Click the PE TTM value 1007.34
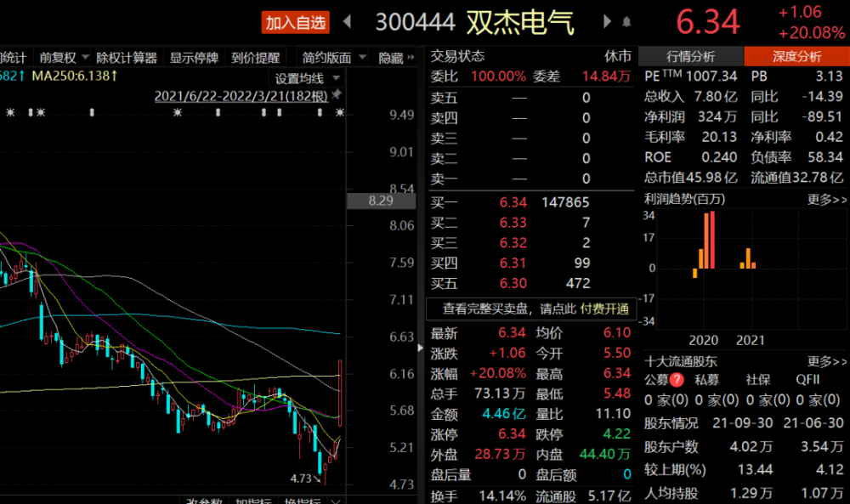850x504 pixels. tap(711, 76)
